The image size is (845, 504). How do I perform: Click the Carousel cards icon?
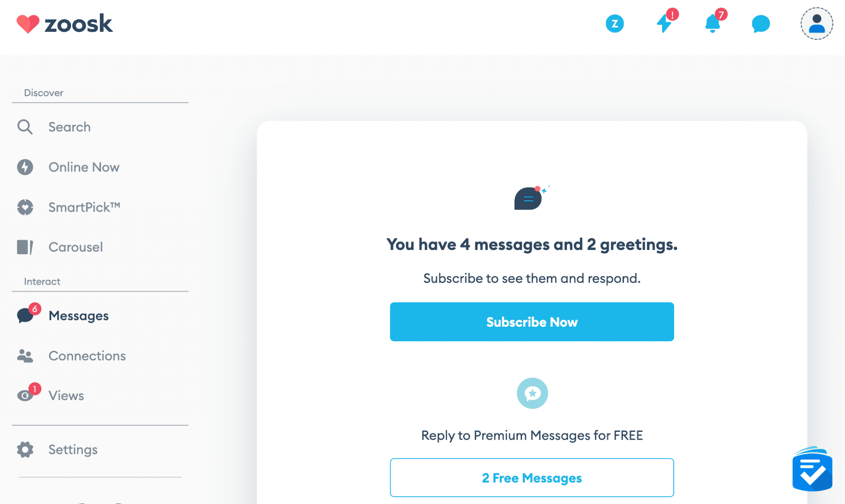click(x=25, y=247)
